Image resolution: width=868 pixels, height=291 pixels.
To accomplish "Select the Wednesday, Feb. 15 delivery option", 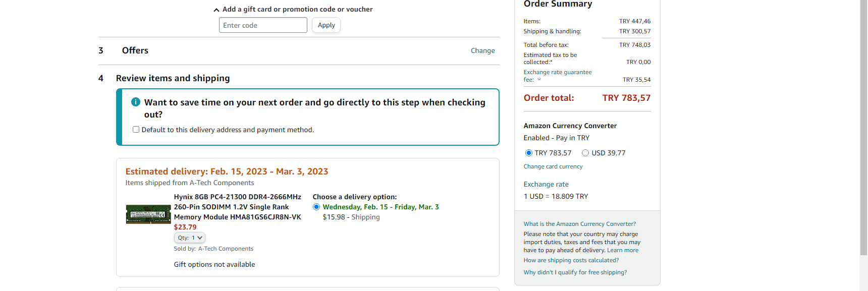I will [x=316, y=207].
